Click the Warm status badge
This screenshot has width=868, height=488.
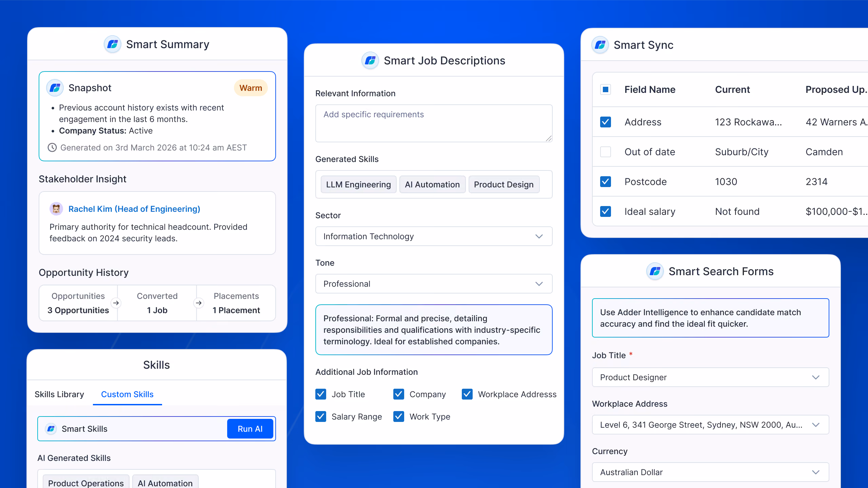251,88
